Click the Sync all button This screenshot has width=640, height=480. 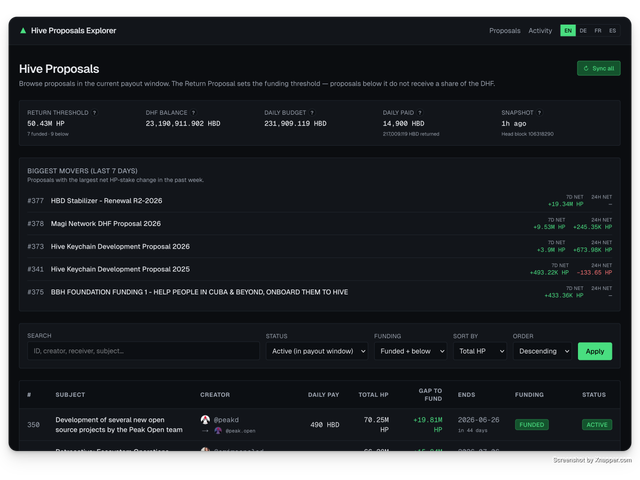tap(598, 68)
